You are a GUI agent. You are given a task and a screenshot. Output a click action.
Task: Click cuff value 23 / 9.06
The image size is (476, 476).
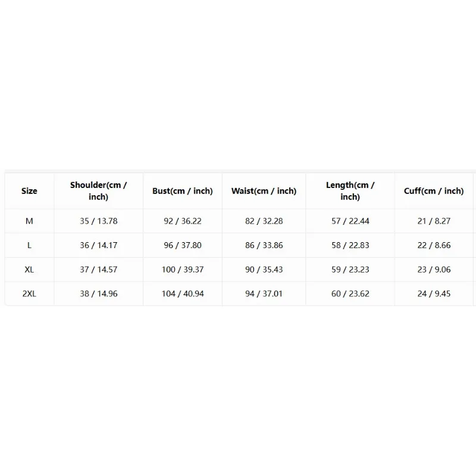pos(434,270)
